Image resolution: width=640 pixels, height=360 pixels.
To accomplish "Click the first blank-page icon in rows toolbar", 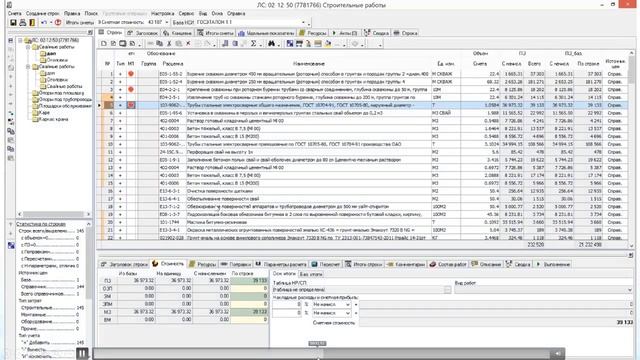I will [x=104, y=43].
